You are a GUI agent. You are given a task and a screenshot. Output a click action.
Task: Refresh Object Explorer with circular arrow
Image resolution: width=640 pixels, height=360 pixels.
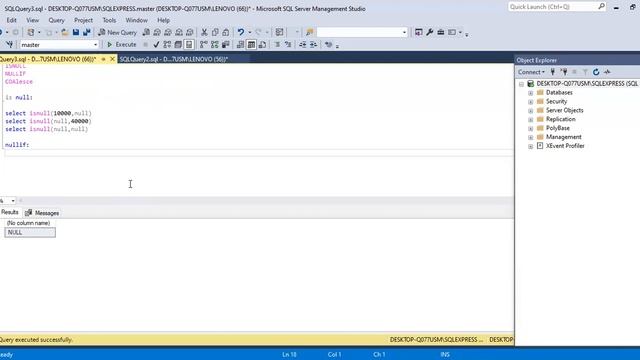596,72
